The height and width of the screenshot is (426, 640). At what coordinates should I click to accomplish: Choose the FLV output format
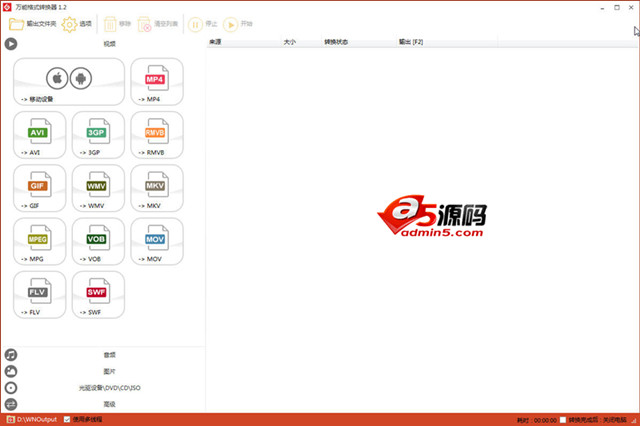40,295
